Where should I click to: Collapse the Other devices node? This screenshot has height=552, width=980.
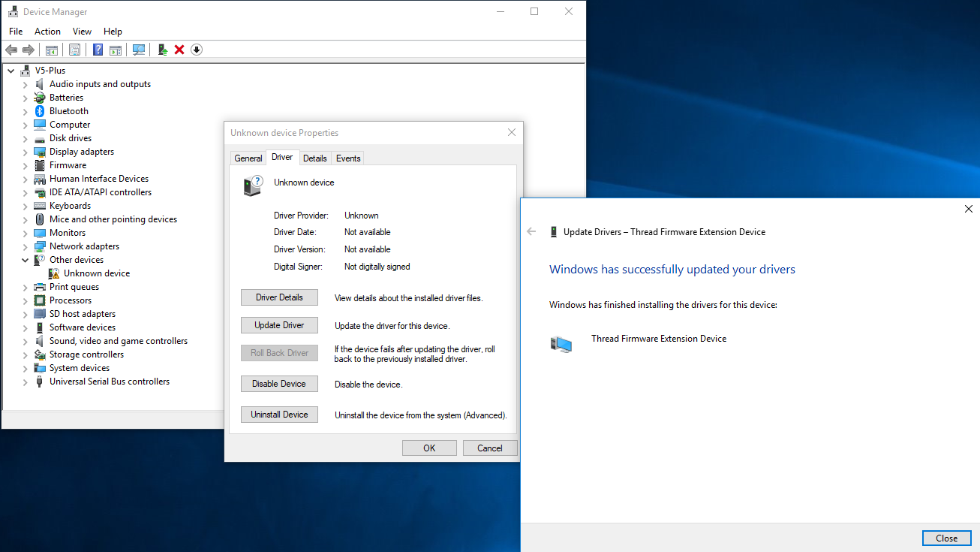25,260
